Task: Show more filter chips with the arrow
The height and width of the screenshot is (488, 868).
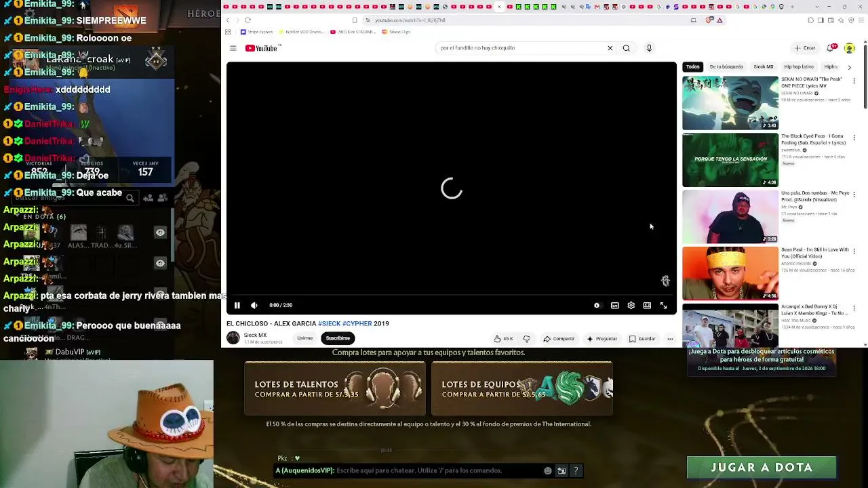Action: click(849, 67)
